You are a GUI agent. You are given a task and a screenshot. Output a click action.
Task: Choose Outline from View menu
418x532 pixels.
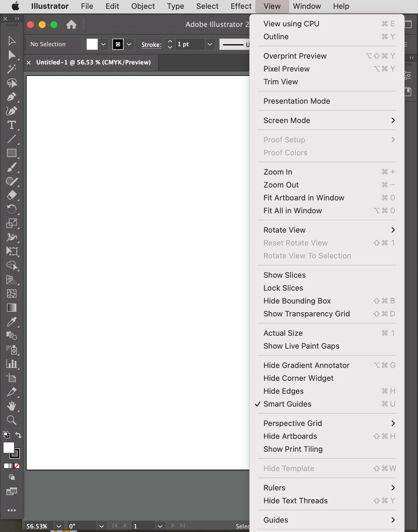(x=327, y=37)
